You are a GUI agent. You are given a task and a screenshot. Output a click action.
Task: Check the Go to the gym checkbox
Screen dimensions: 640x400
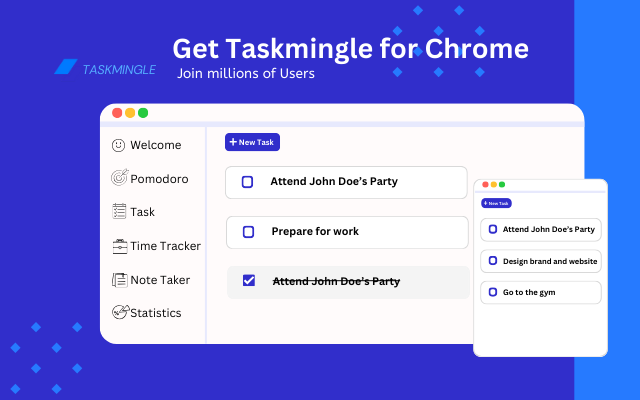click(493, 292)
